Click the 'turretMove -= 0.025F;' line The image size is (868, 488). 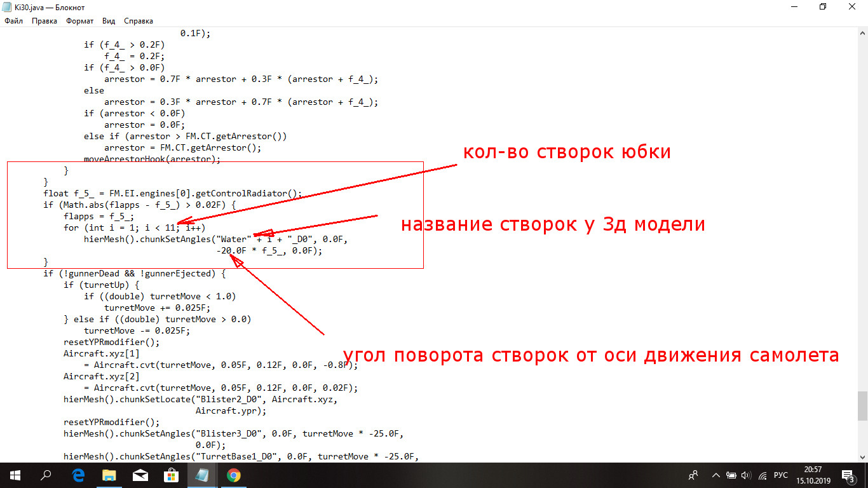tap(137, 331)
